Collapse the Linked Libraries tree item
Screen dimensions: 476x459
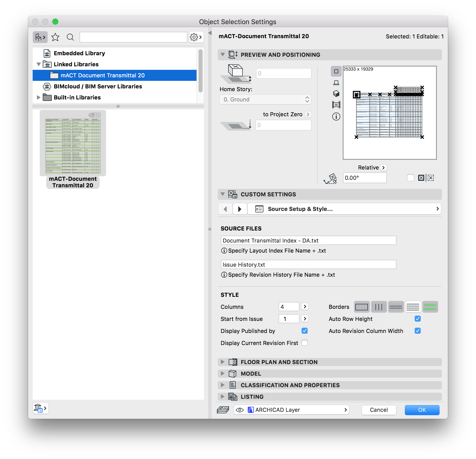pyautogui.click(x=39, y=64)
